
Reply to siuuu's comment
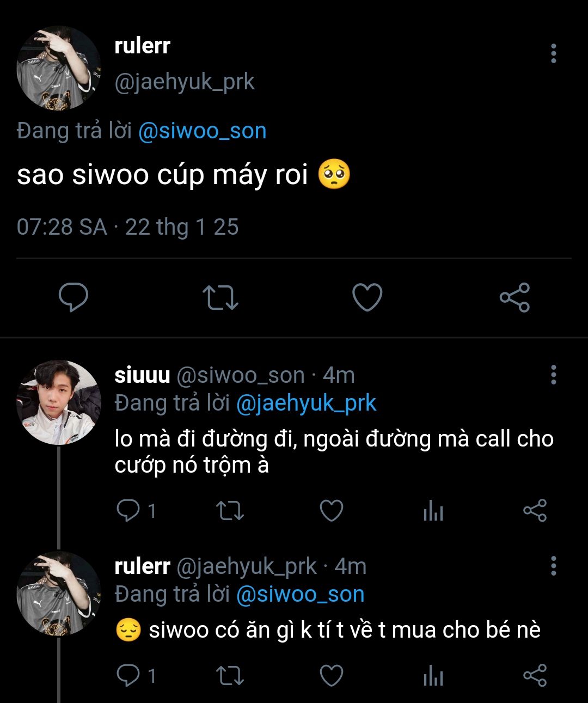[x=128, y=511]
